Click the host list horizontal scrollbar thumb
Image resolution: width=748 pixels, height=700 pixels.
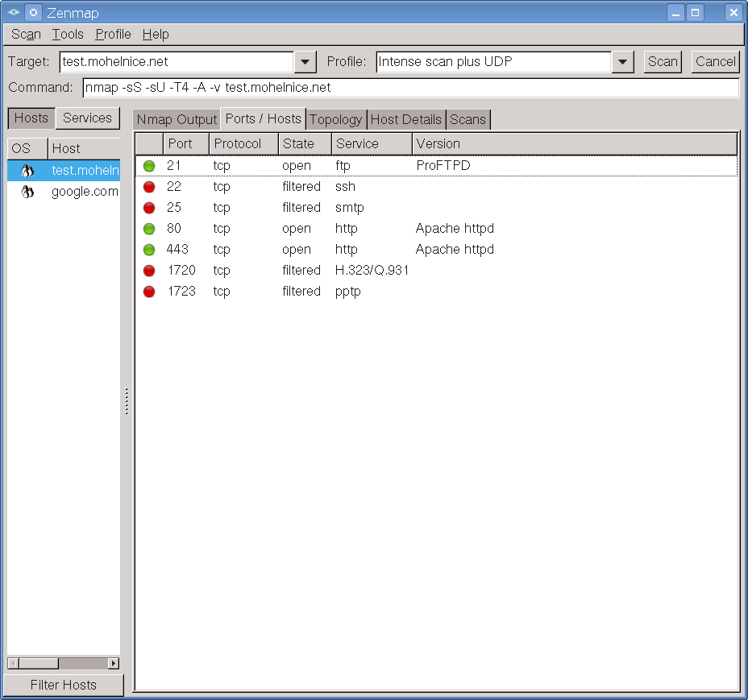pos(39,663)
